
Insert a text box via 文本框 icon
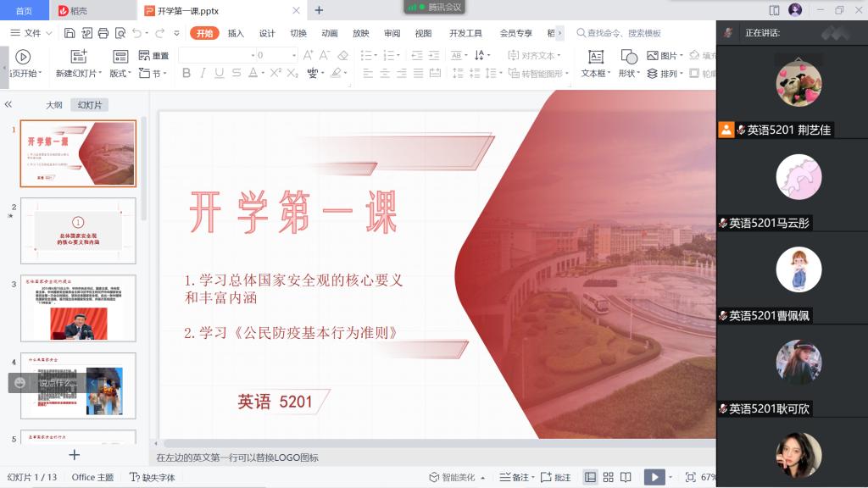pos(596,57)
